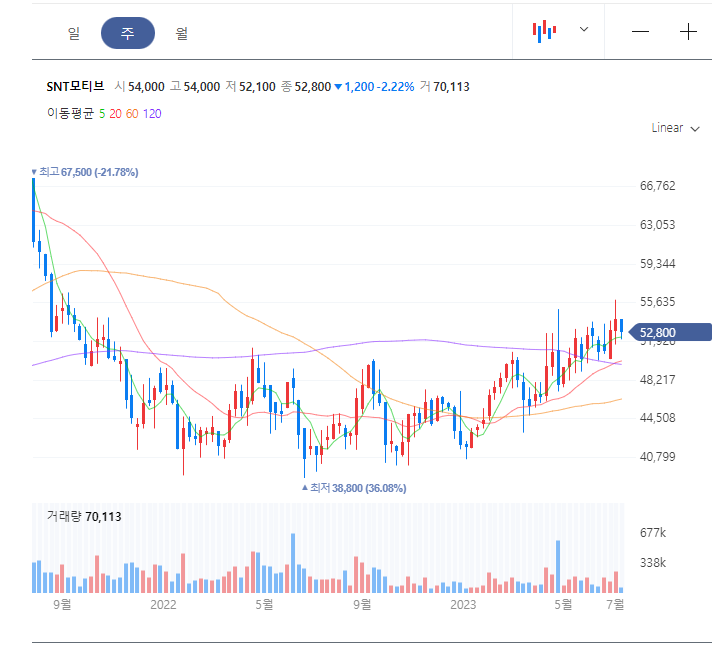Click the opening price 시 54,000 value
This screenshot has width=721, height=645.
[x=140, y=86]
